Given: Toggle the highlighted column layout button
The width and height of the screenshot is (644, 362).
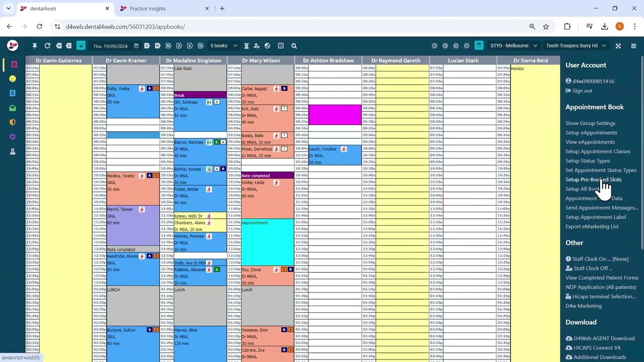Looking at the screenshot, I should (479, 46).
